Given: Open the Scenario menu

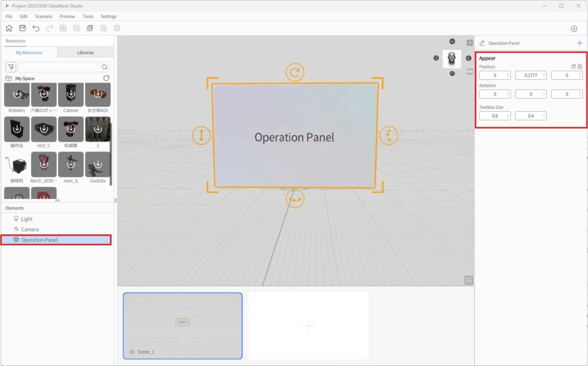Looking at the screenshot, I should pos(44,17).
